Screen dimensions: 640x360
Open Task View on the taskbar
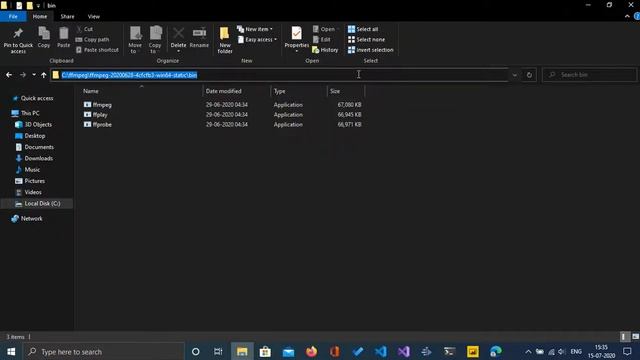218,351
